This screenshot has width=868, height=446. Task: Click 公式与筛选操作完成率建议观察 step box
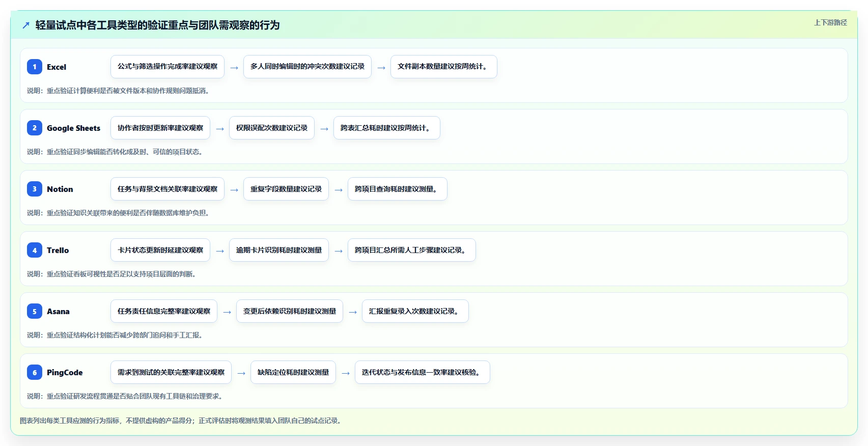pos(167,67)
